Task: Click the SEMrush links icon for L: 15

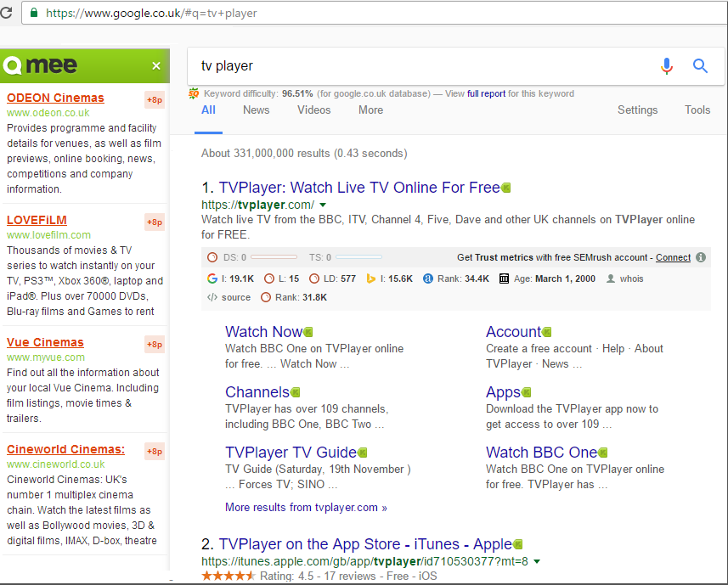Action: tap(268, 278)
